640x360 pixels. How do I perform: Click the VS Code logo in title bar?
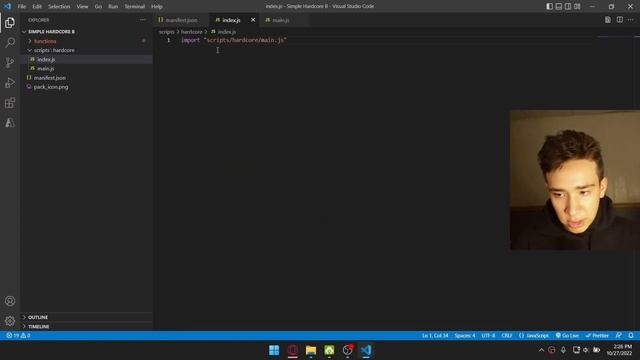[7, 7]
